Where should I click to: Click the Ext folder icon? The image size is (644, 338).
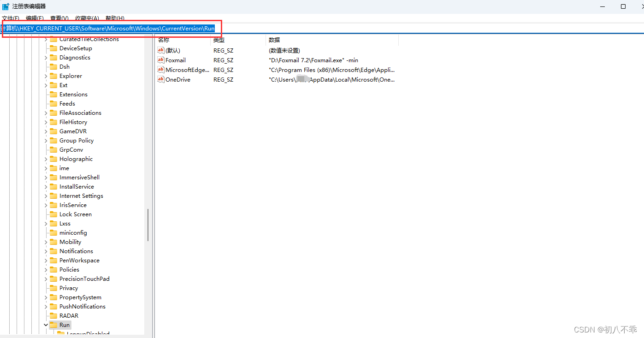click(53, 85)
